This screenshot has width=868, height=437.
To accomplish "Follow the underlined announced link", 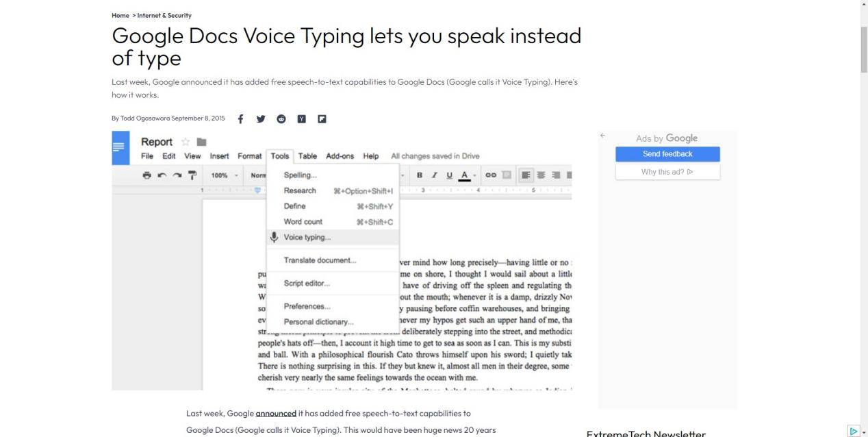I will pyautogui.click(x=276, y=413).
